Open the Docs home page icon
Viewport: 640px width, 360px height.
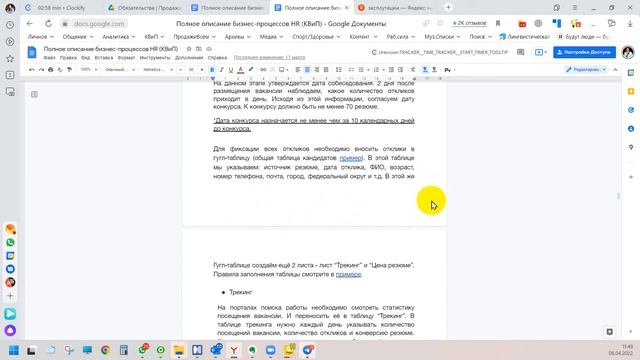tap(32, 52)
